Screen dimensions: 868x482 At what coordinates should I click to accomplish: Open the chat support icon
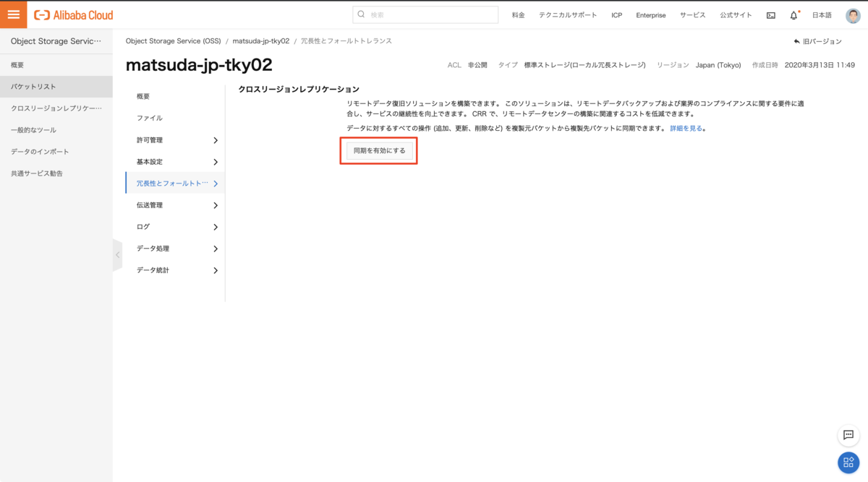[848, 435]
